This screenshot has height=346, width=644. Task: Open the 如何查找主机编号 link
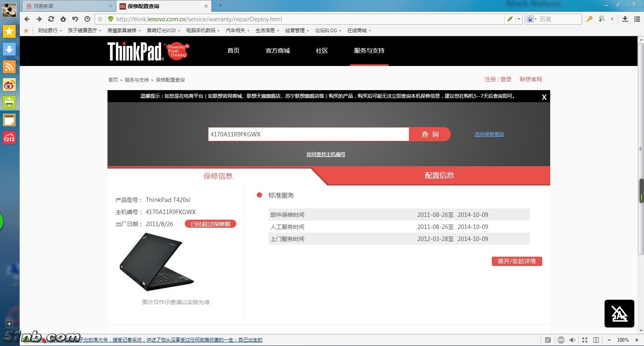[326, 154]
